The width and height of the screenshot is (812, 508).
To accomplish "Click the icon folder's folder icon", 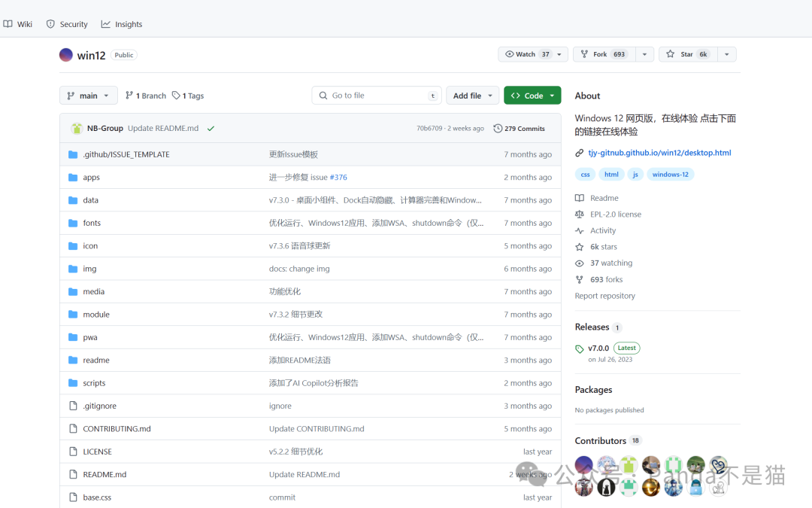I will coord(73,245).
